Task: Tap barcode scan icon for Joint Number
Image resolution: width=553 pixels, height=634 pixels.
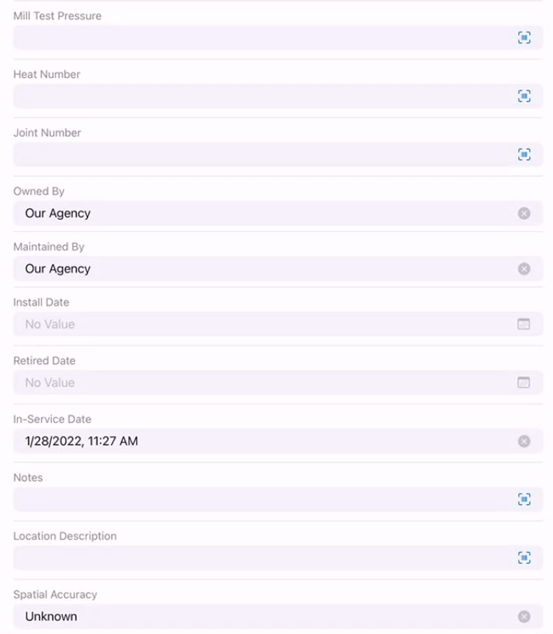Action: (x=524, y=154)
